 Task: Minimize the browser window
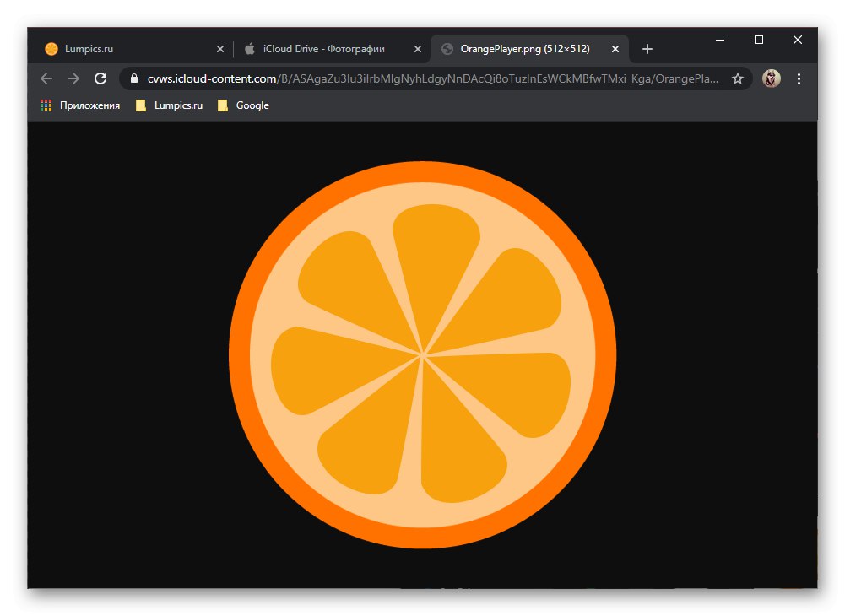click(x=719, y=40)
